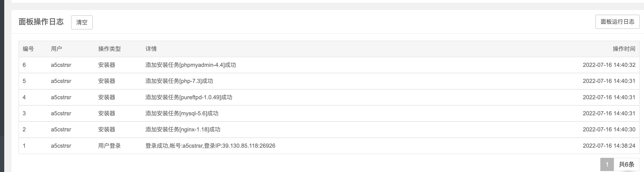Select the php-7.3 install task entry
Viewport: 644px width, 172px height.
[179, 81]
